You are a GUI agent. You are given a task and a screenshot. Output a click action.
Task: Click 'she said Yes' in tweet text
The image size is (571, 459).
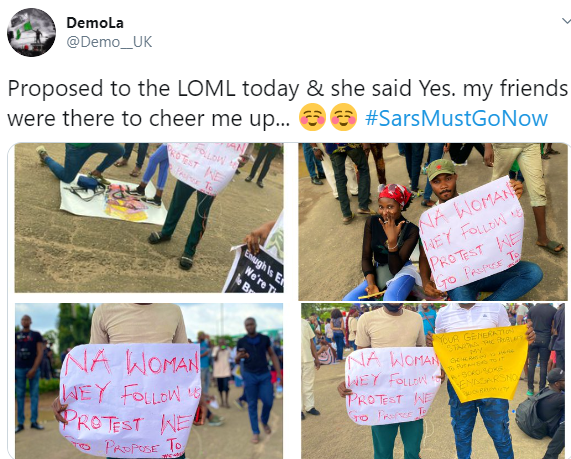(x=393, y=89)
